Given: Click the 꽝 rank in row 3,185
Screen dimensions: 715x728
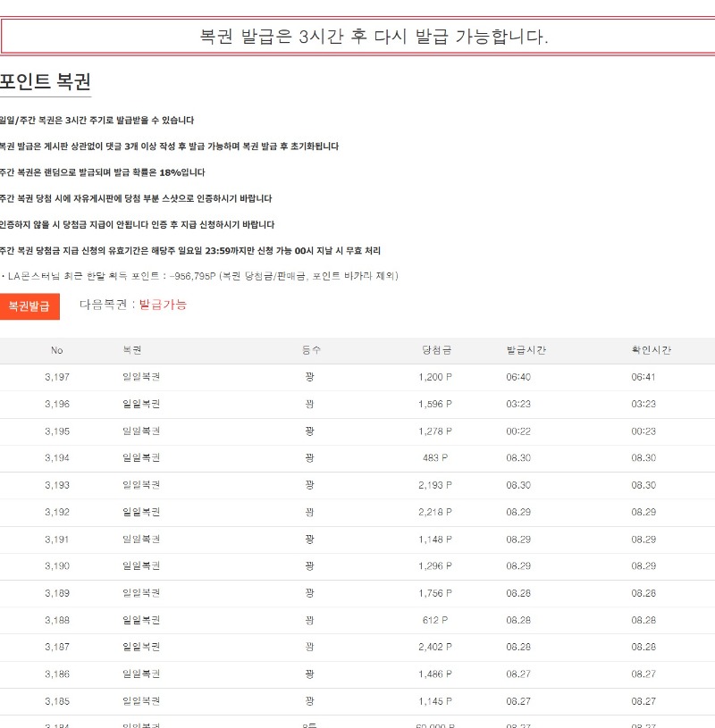Looking at the screenshot, I should pos(310,701).
